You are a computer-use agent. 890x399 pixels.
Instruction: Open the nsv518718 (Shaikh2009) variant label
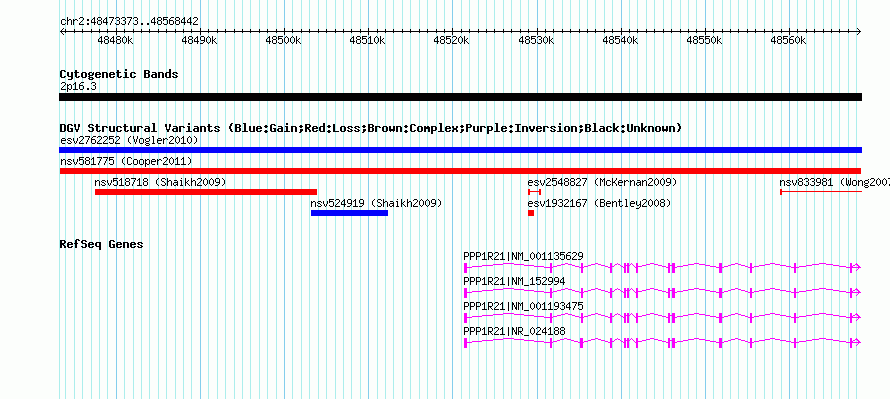click(x=160, y=183)
